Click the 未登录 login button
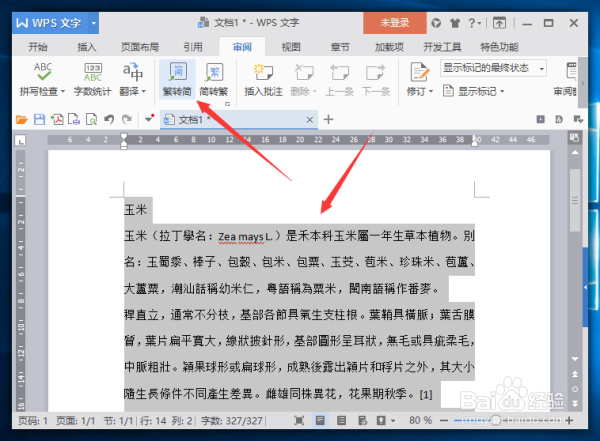This screenshot has width=600, height=441. [x=395, y=23]
